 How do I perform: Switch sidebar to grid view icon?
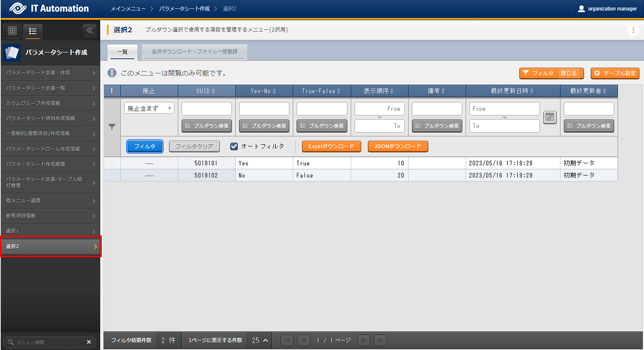click(x=13, y=31)
